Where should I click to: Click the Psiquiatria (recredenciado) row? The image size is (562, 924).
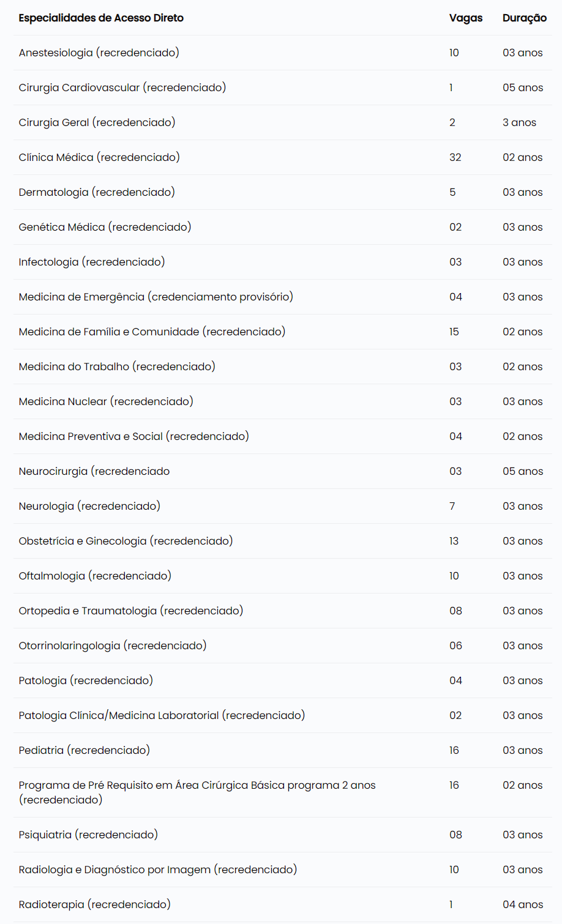[x=283, y=835]
